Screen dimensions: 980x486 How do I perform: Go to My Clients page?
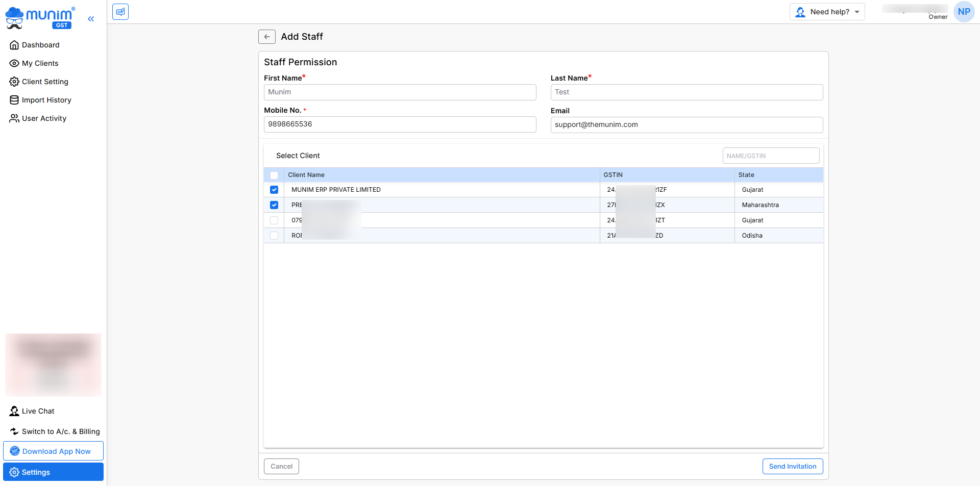pos(40,63)
